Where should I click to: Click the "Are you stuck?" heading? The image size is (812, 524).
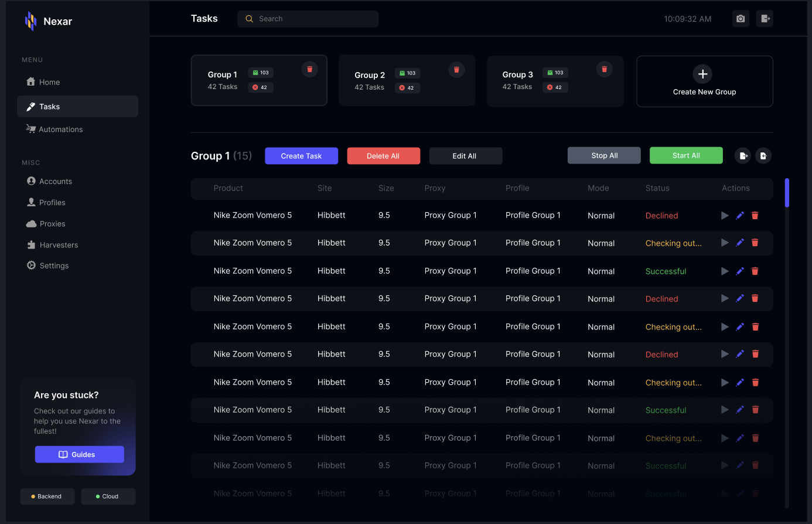click(66, 395)
